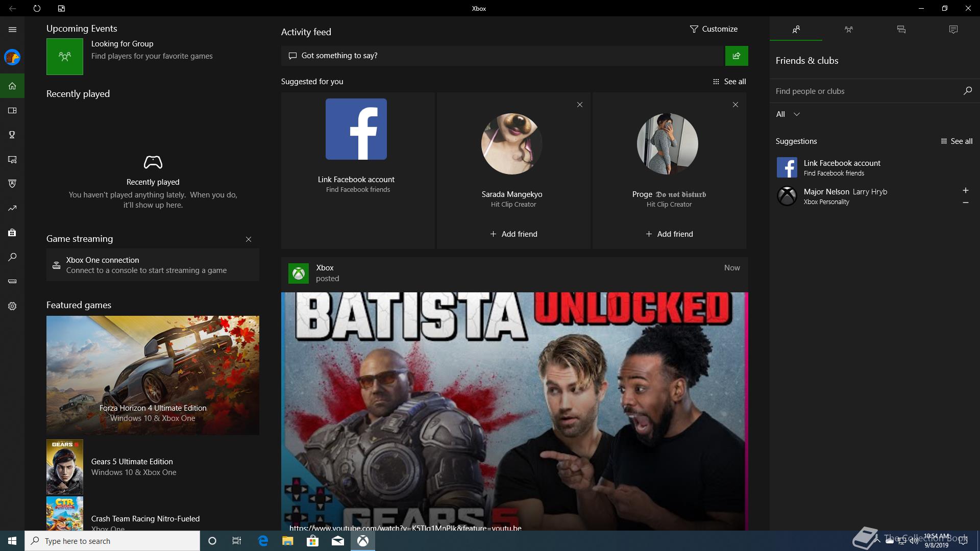Open My games sidebar icon
The width and height of the screenshot is (980, 551).
point(12,110)
